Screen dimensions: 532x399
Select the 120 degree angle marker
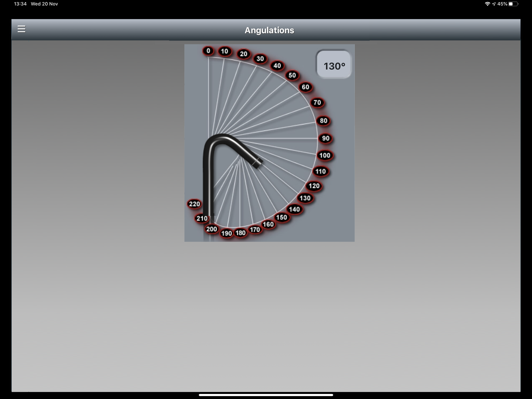(x=314, y=186)
